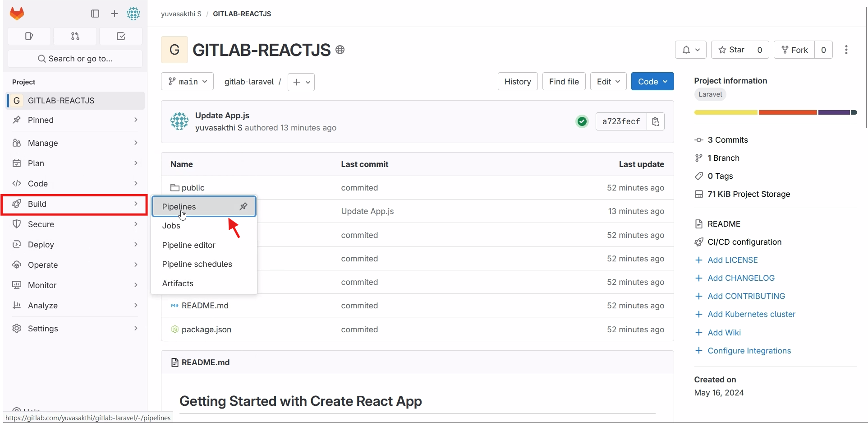
Task: Open CI/CD configuration link
Action: click(x=744, y=242)
